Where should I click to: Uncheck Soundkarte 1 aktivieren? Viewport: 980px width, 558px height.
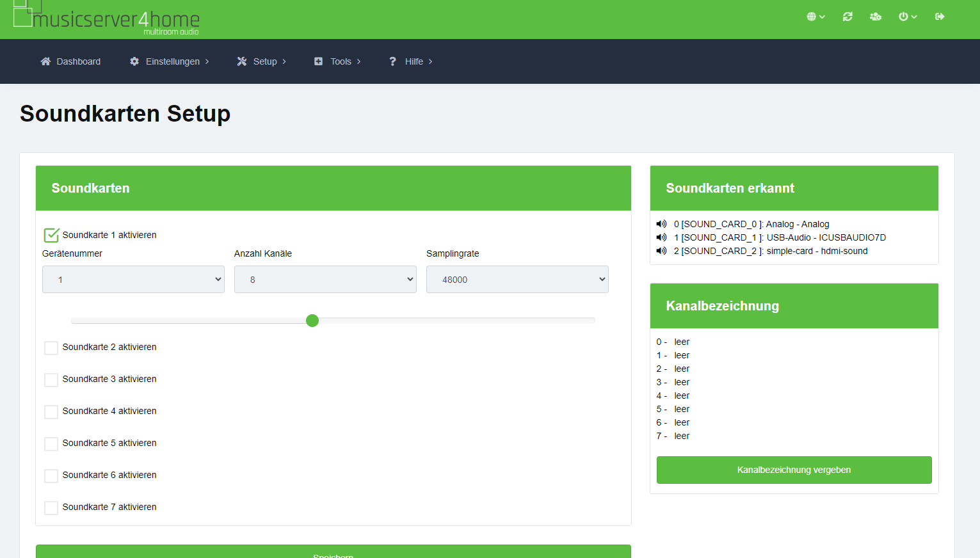point(51,235)
